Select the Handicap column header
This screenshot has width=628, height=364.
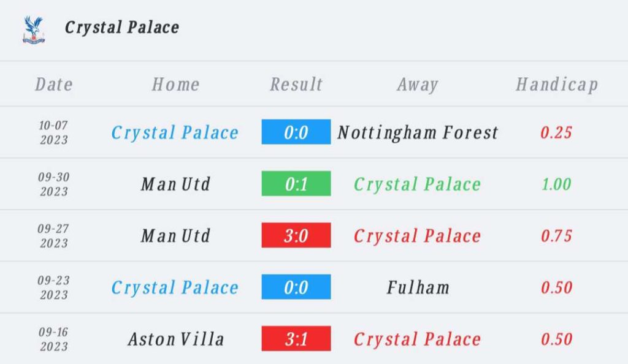[x=557, y=85]
